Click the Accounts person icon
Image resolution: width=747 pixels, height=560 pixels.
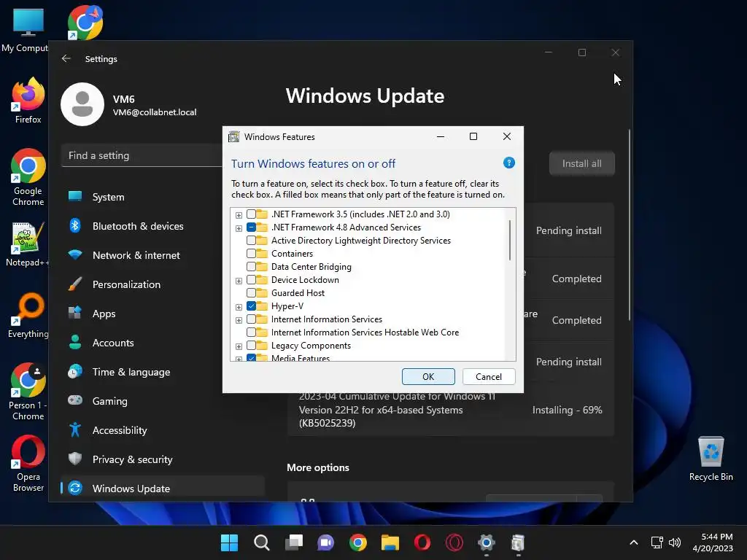pos(75,342)
